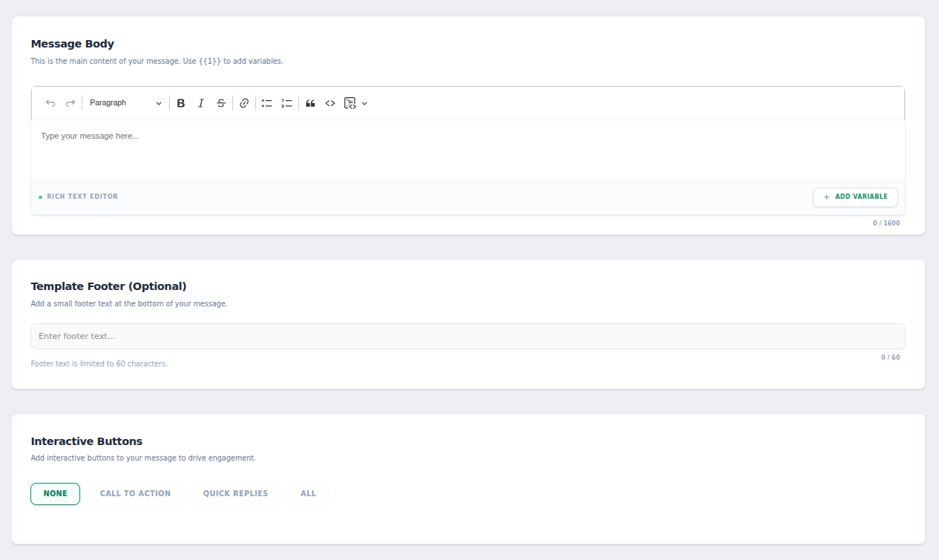Screen dimensions: 939x560
Task: Click 'Add interactive buttons to your message' text
Action: 143,458
